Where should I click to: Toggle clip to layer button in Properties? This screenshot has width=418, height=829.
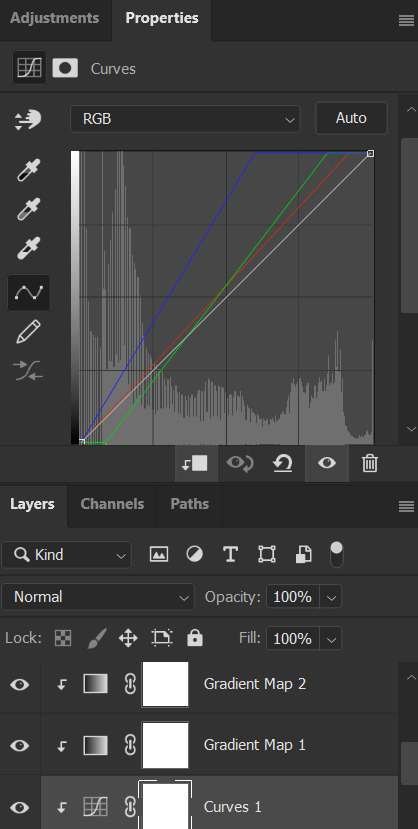[196, 464]
